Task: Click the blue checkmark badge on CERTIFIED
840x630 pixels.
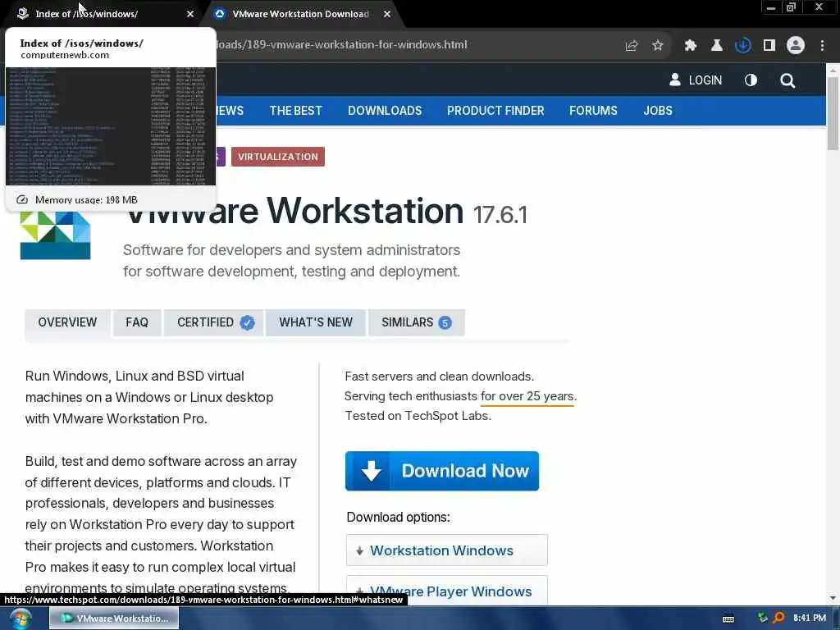Action: point(247,322)
